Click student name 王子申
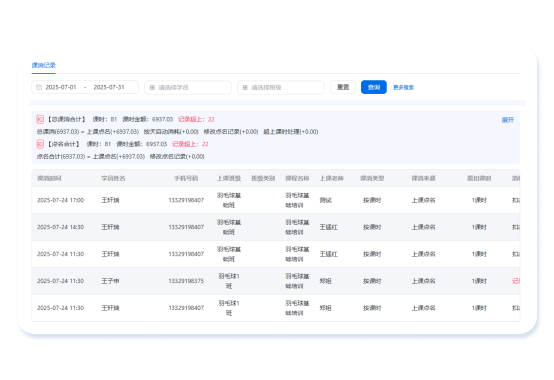 [x=110, y=281]
